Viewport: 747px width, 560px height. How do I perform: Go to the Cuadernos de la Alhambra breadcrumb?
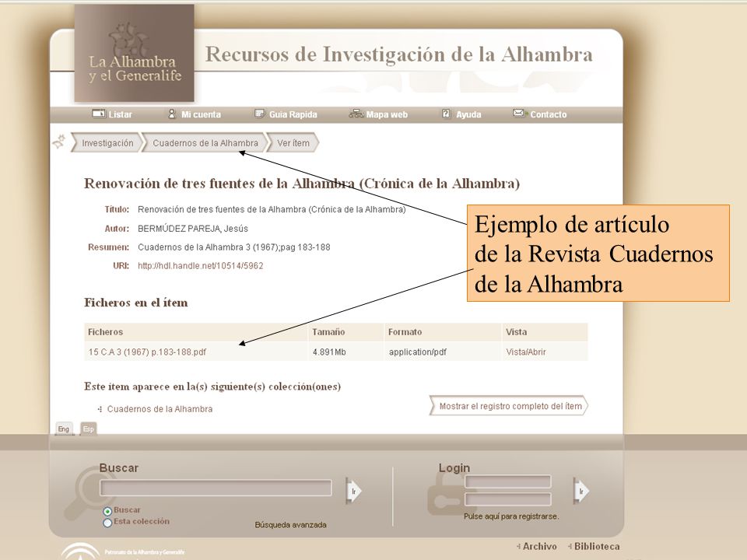point(205,143)
